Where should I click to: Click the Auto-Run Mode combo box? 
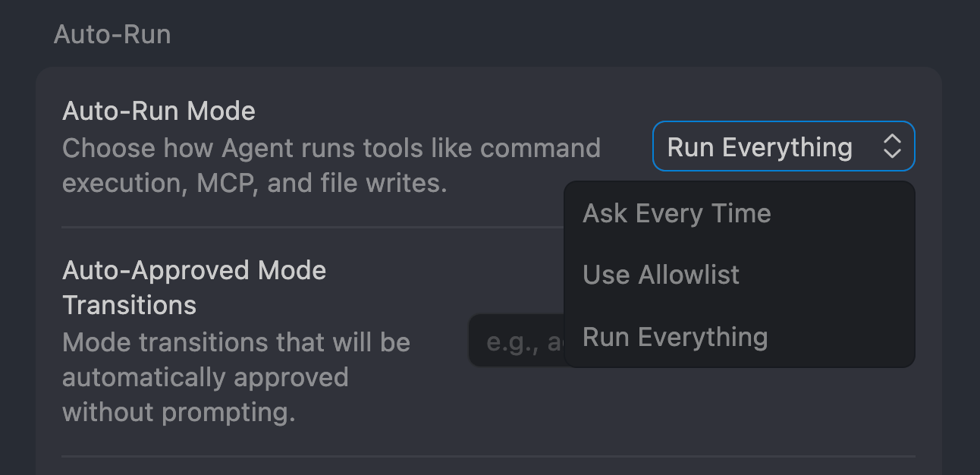pos(783,146)
